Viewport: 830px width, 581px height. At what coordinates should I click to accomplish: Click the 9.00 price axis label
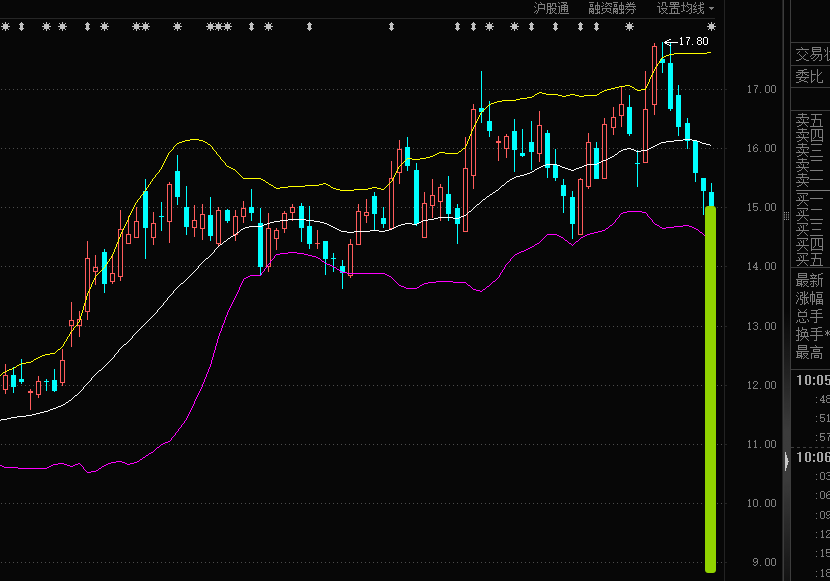tap(764, 562)
